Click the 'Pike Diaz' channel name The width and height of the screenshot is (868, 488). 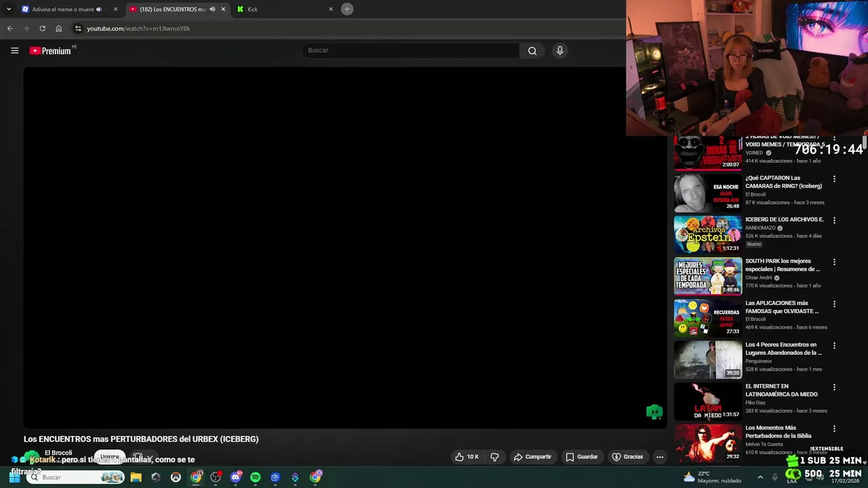[x=755, y=403]
